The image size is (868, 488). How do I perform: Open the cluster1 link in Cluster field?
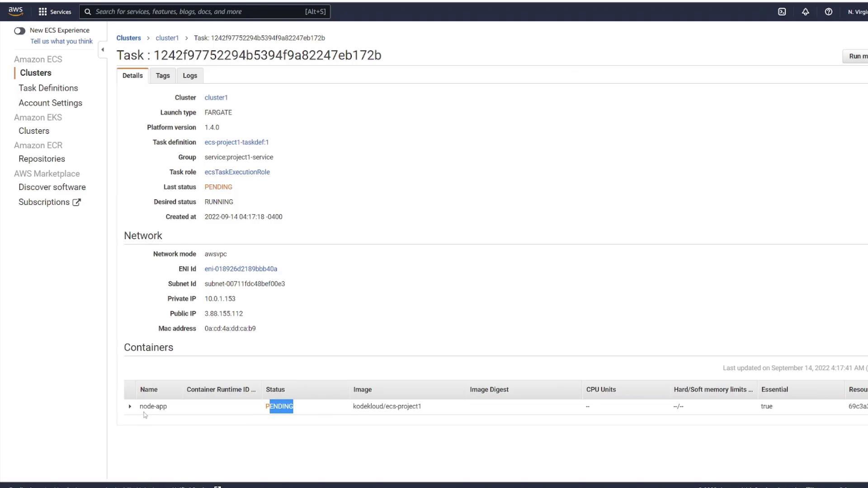pyautogui.click(x=216, y=98)
